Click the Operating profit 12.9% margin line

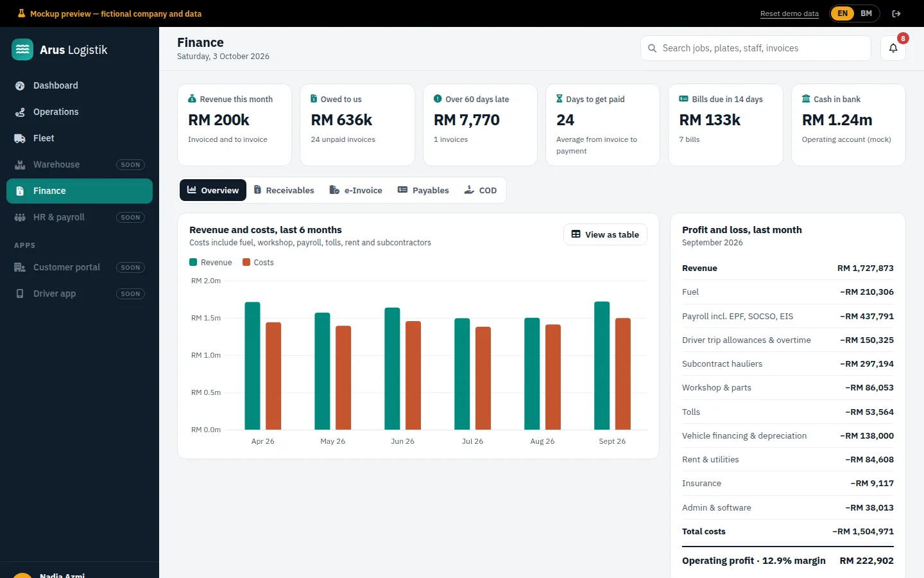coord(787,561)
